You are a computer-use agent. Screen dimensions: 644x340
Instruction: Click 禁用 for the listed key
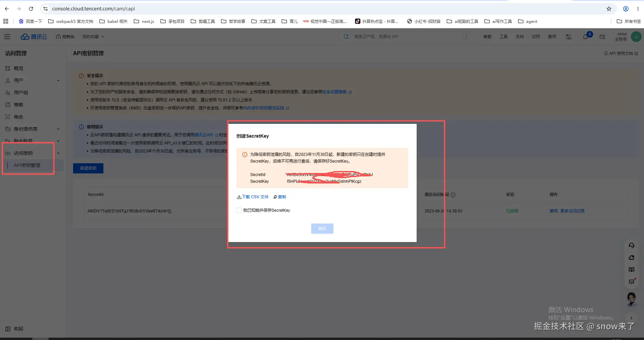click(x=553, y=211)
